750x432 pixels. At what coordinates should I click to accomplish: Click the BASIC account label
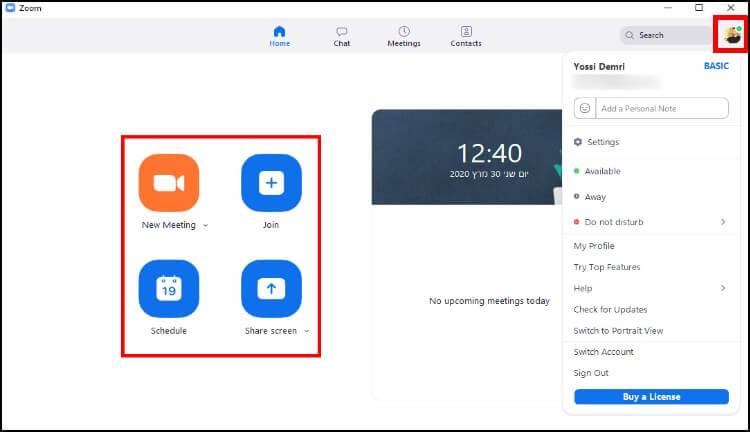[716, 66]
